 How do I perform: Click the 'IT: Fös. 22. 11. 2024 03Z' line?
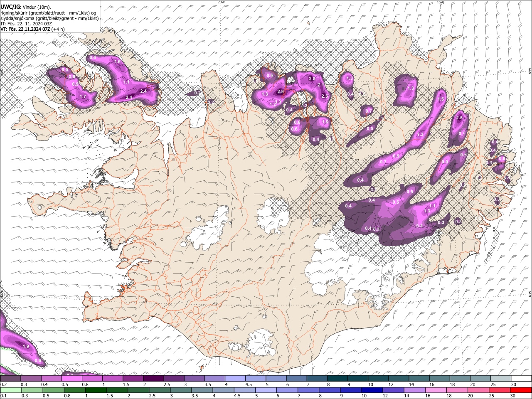26,24
